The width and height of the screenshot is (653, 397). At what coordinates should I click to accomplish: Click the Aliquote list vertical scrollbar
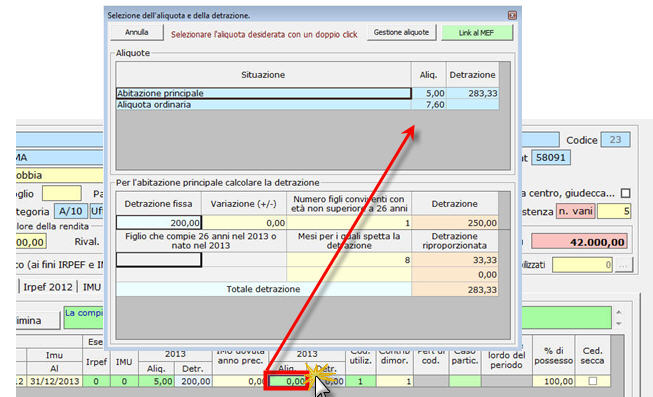tap(504, 115)
